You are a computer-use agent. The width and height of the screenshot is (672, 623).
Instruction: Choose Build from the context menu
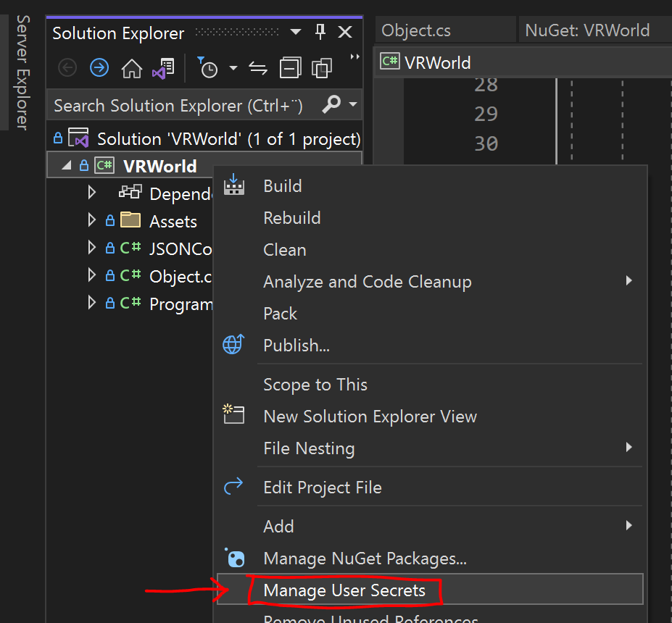[x=429, y=186]
